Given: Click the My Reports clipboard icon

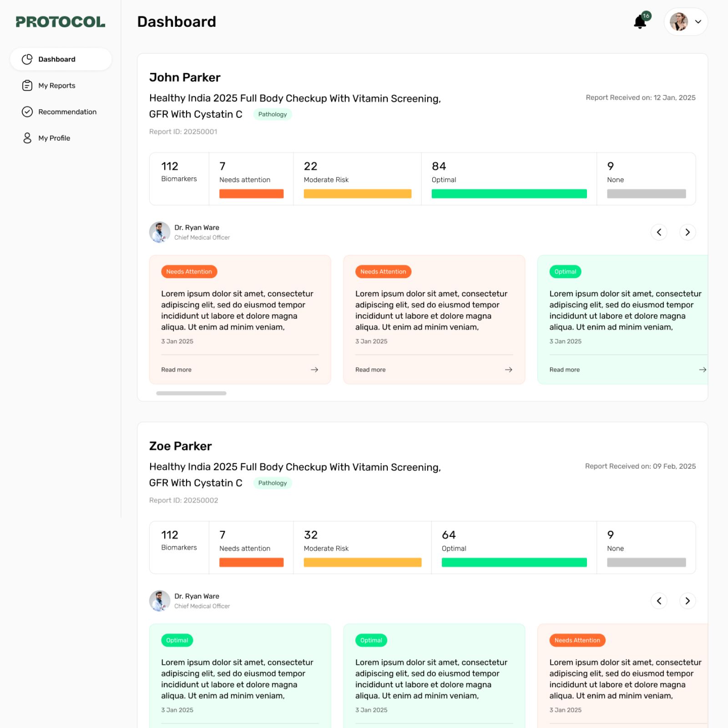Looking at the screenshot, I should 27,86.
